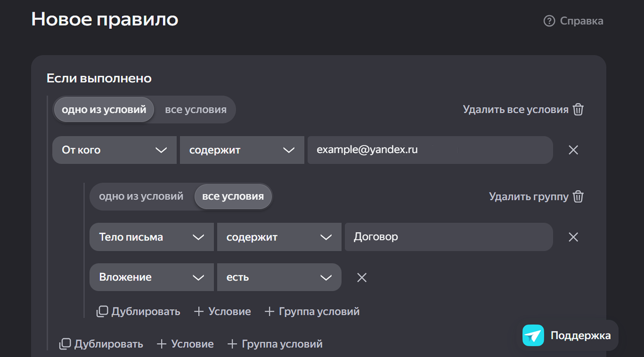
Task: Open the 'Тело письма' field dropdown
Action: 151,237
